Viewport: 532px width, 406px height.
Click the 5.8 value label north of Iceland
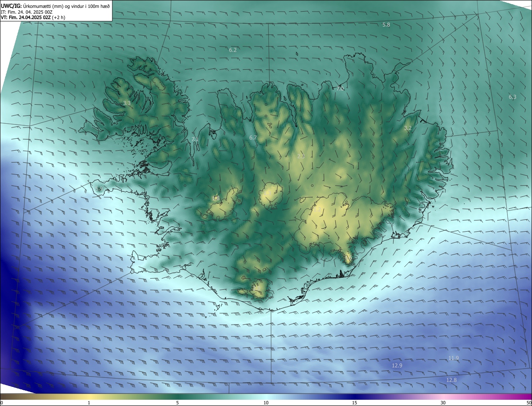pos(386,25)
